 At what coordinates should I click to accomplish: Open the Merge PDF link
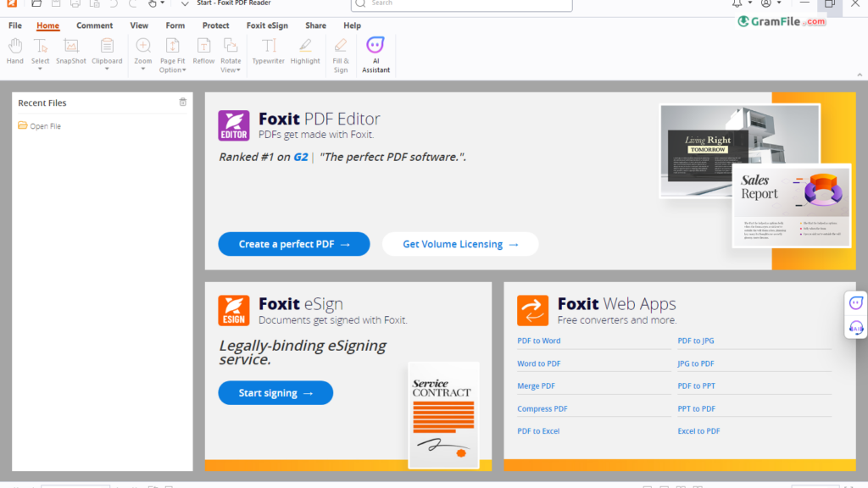pyautogui.click(x=536, y=386)
